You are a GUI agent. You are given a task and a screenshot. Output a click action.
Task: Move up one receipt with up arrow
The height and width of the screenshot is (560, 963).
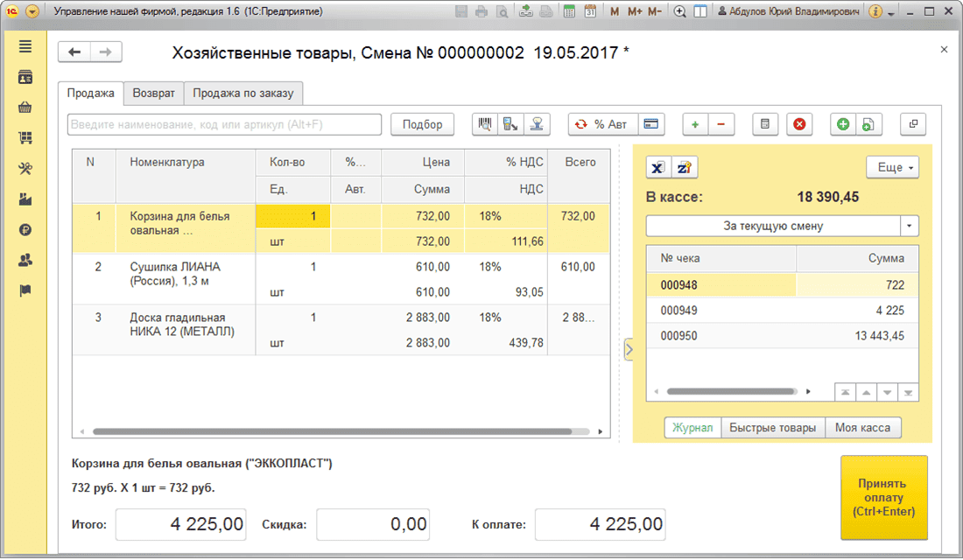866,392
